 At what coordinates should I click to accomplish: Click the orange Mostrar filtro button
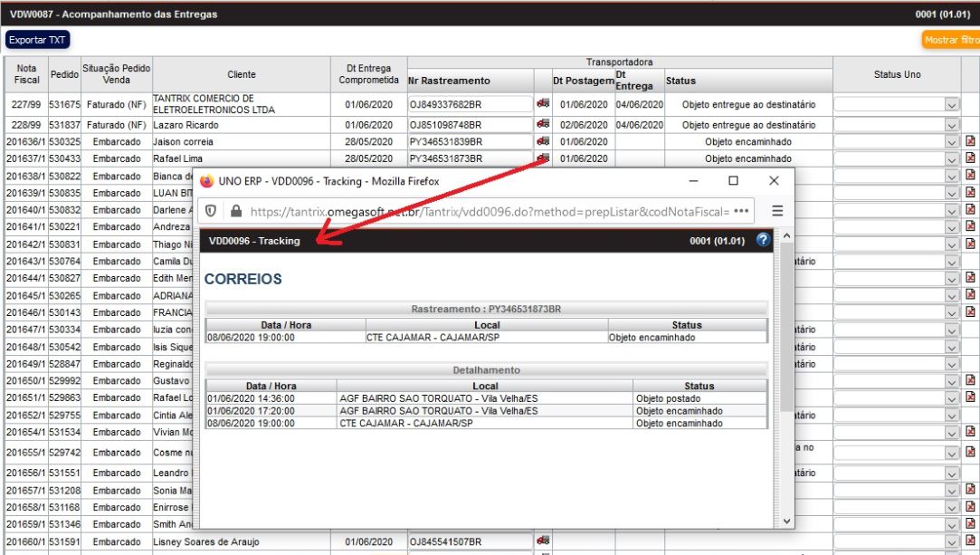pyautogui.click(x=950, y=41)
